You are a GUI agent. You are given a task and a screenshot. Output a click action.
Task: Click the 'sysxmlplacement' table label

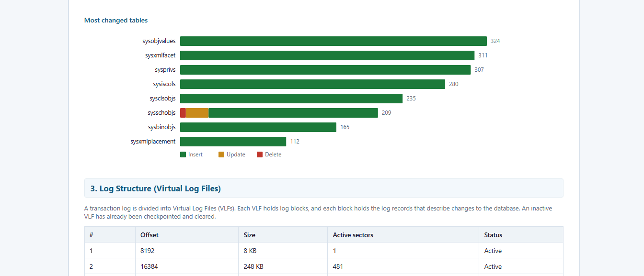tap(153, 142)
